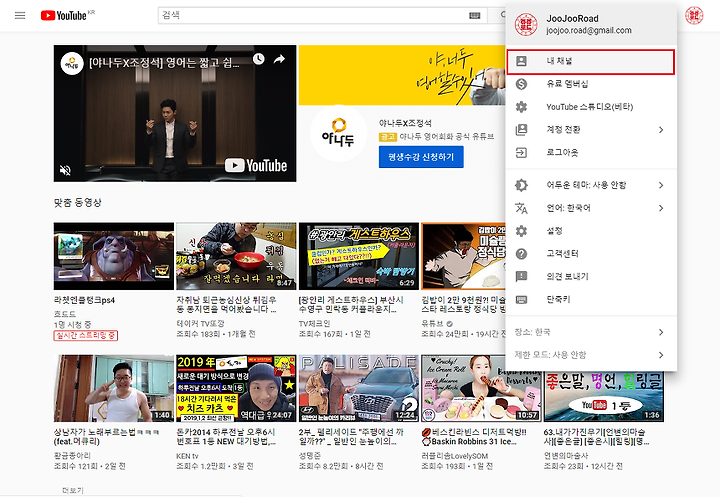This screenshot has height=497, width=720.
Task: Select 의견 보내기 feedback entry
Action: click(x=591, y=277)
